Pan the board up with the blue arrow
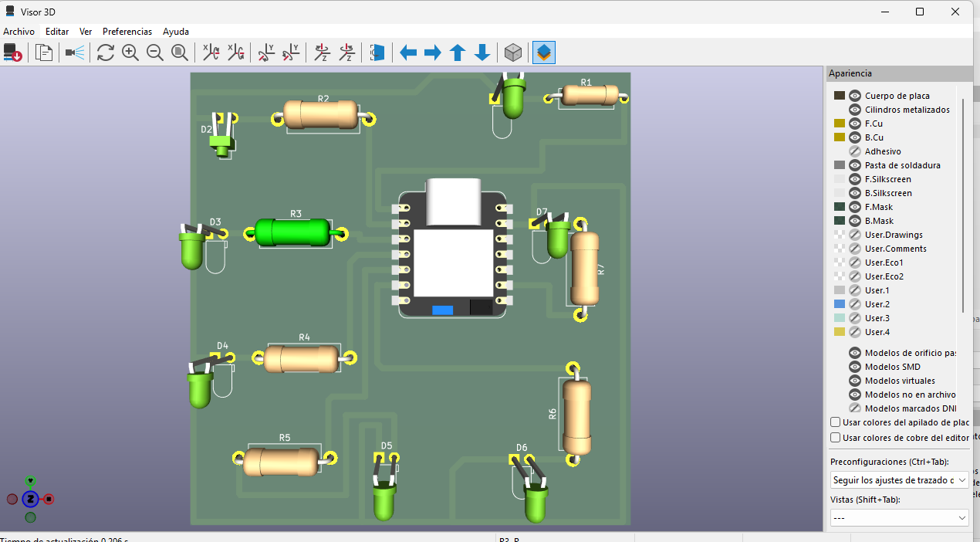980x542 pixels. click(x=458, y=53)
